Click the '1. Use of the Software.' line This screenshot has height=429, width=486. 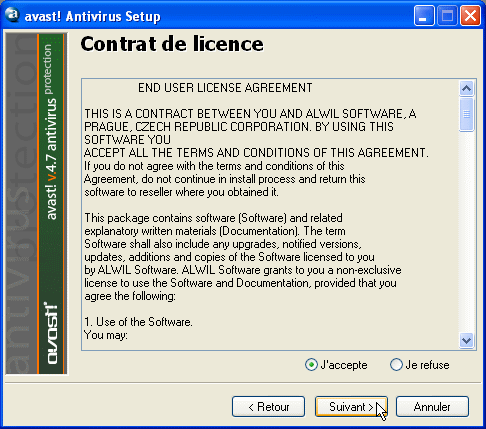coord(138,322)
